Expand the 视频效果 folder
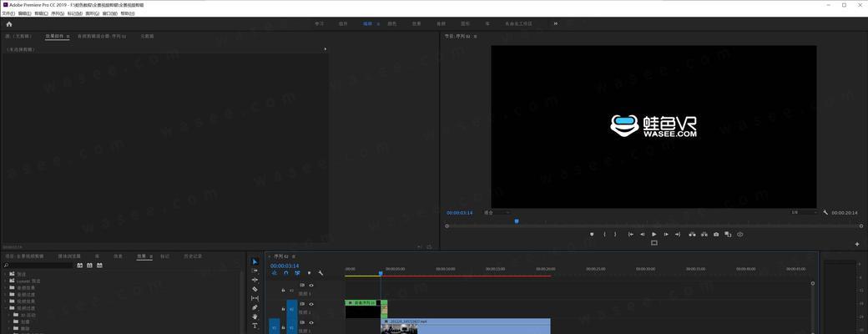The image size is (868, 334). (5, 301)
